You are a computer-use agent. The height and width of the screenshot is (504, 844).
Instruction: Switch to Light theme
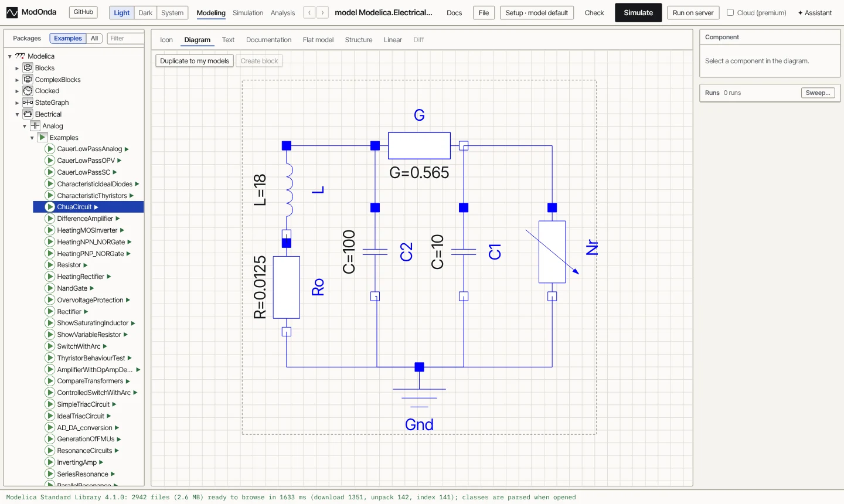tap(121, 13)
